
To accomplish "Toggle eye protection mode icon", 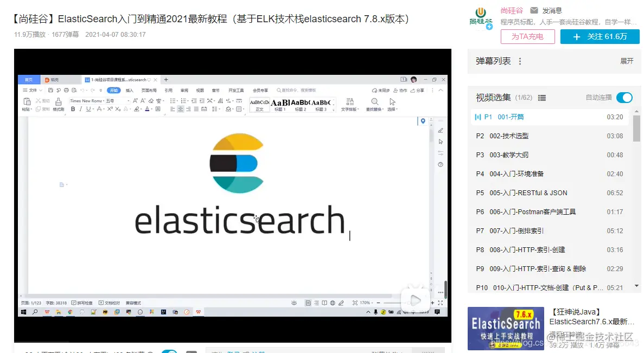I will click(294, 303).
